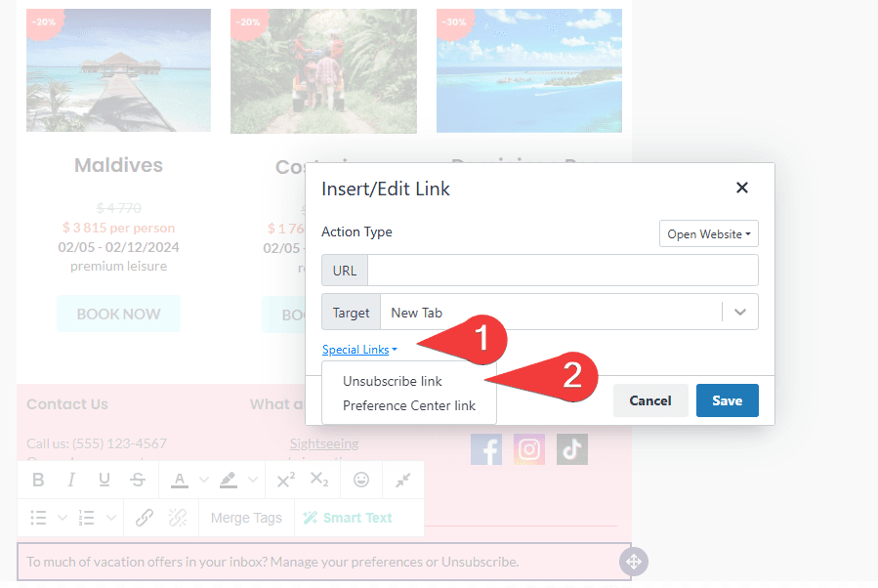Apply superscript formatting
Viewport: 878px width, 588px height.
[285, 480]
